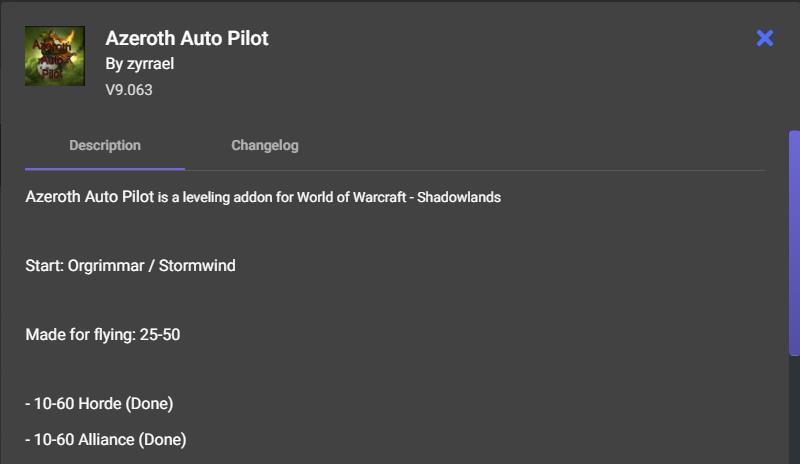The image size is (800, 464).
Task: Click the '10-60 Alliance (Done)' entry
Action: tap(106, 439)
